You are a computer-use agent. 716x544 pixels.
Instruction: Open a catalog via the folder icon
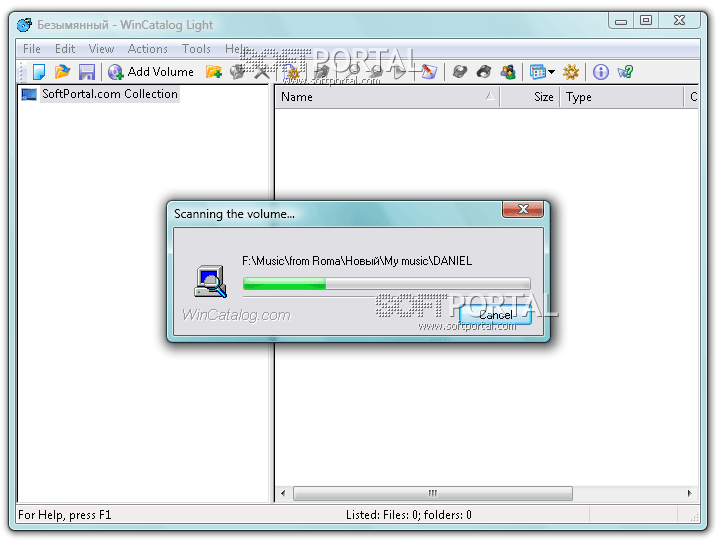(x=63, y=72)
